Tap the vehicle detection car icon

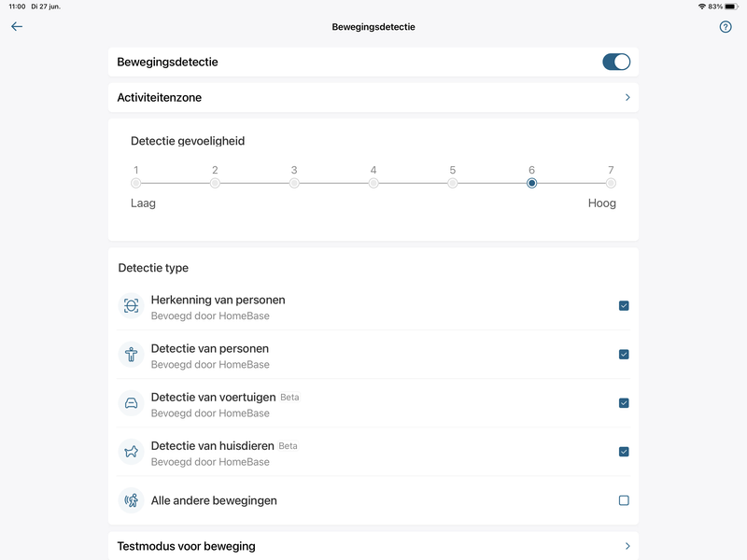tap(131, 403)
